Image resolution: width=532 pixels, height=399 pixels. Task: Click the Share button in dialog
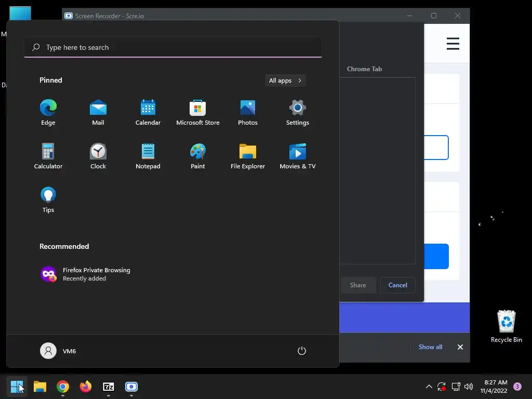(x=358, y=285)
